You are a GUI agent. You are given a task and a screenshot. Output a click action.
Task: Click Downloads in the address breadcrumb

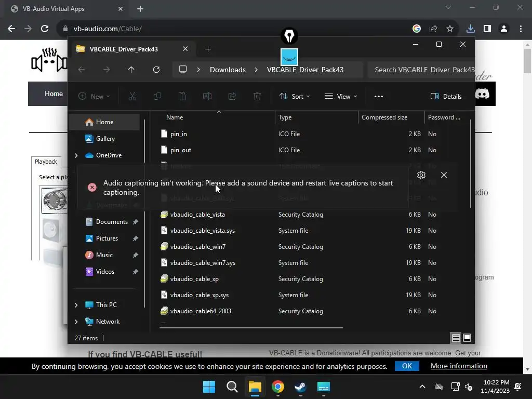(x=228, y=70)
